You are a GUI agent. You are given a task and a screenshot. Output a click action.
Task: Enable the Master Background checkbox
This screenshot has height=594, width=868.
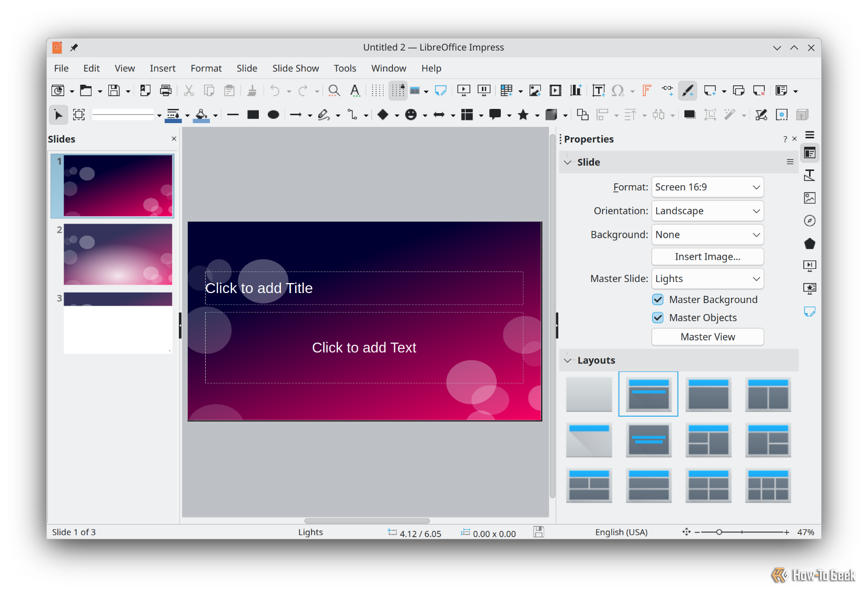click(x=658, y=299)
